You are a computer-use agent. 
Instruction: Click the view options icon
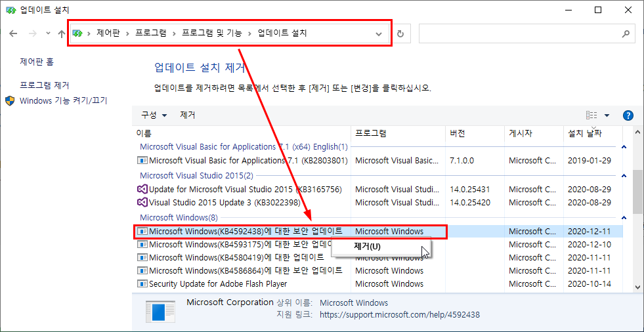(x=591, y=115)
